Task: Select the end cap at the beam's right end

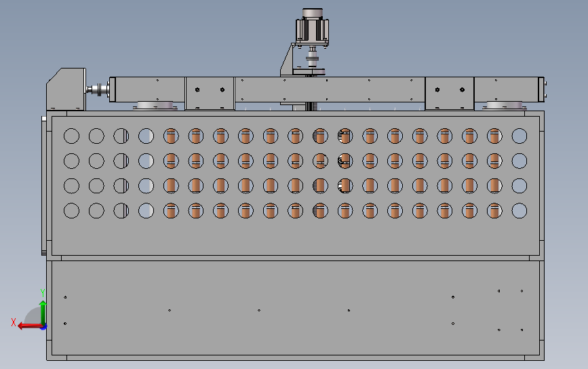Action: 542,90
